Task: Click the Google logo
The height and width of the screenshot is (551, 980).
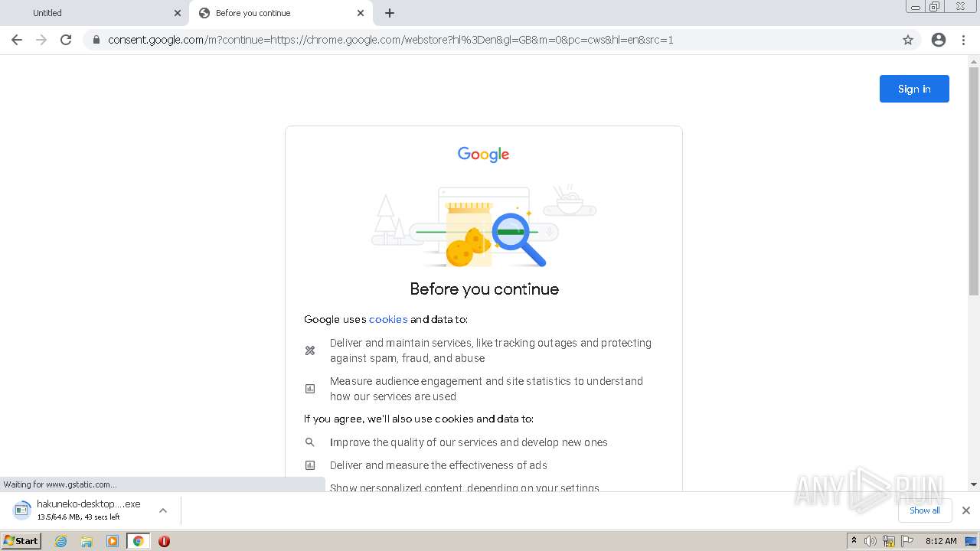Action: (483, 155)
